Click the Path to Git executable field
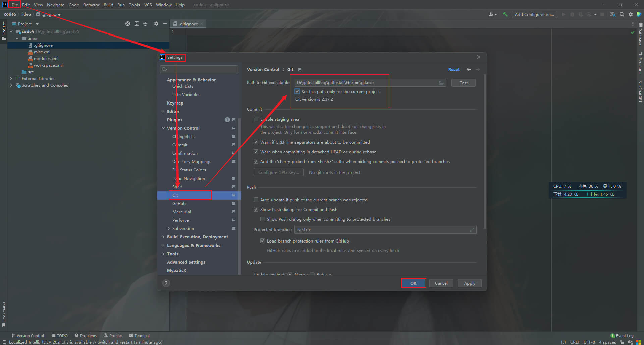The image size is (644, 345). (x=370, y=83)
